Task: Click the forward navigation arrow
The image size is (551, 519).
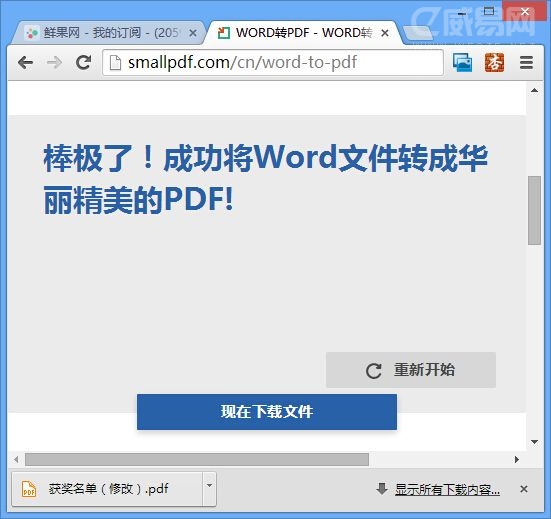Action: pyautogui.click(x=54, y=63)
